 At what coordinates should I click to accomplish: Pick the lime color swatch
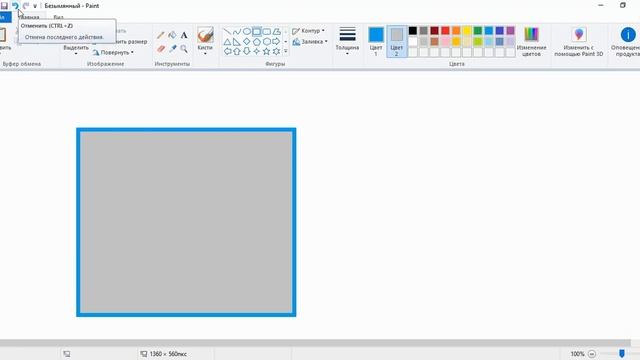478,41
